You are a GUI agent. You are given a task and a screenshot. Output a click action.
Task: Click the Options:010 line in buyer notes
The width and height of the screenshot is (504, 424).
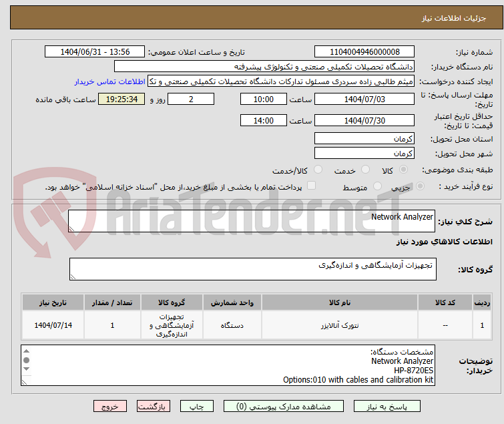(358, 380)
